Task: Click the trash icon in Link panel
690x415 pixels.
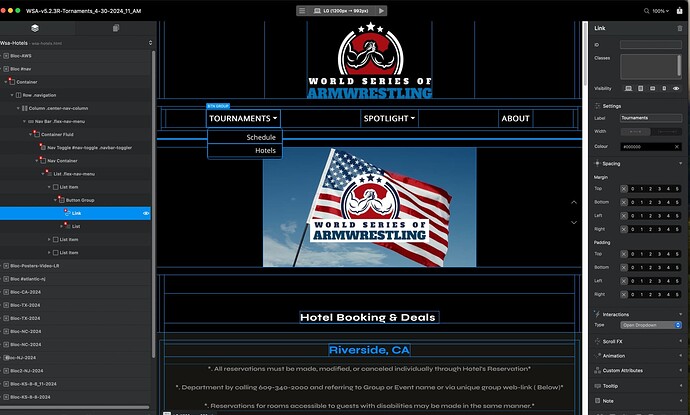Action: pyautogui.click(x=680, y=28)
